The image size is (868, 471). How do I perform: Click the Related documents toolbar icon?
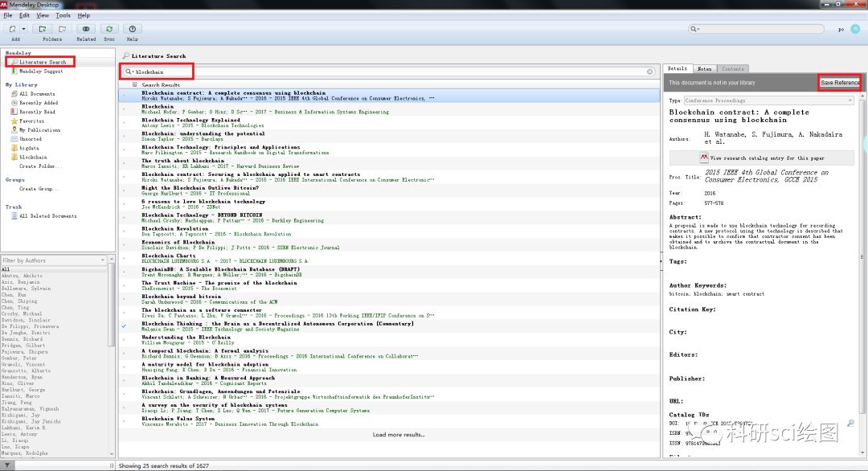86,29
